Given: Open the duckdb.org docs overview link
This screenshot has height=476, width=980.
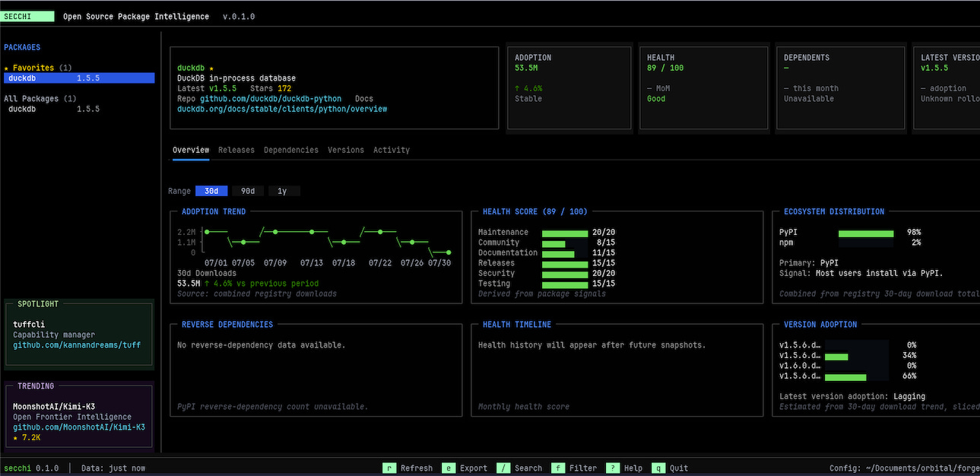Looking at the screenshot, I should coord(282,109).
